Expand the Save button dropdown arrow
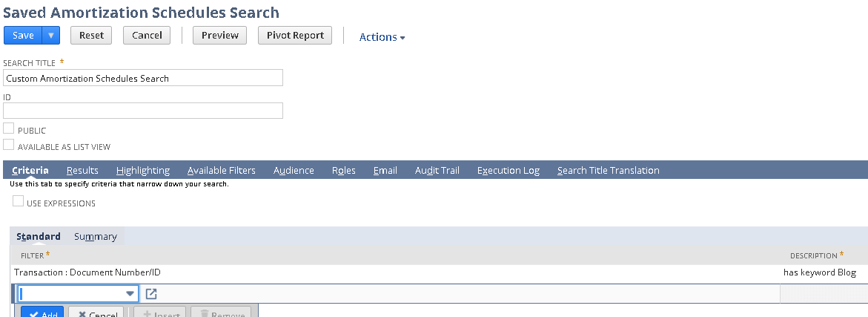This screenshot has width=868, height=317. click(51, 36)
